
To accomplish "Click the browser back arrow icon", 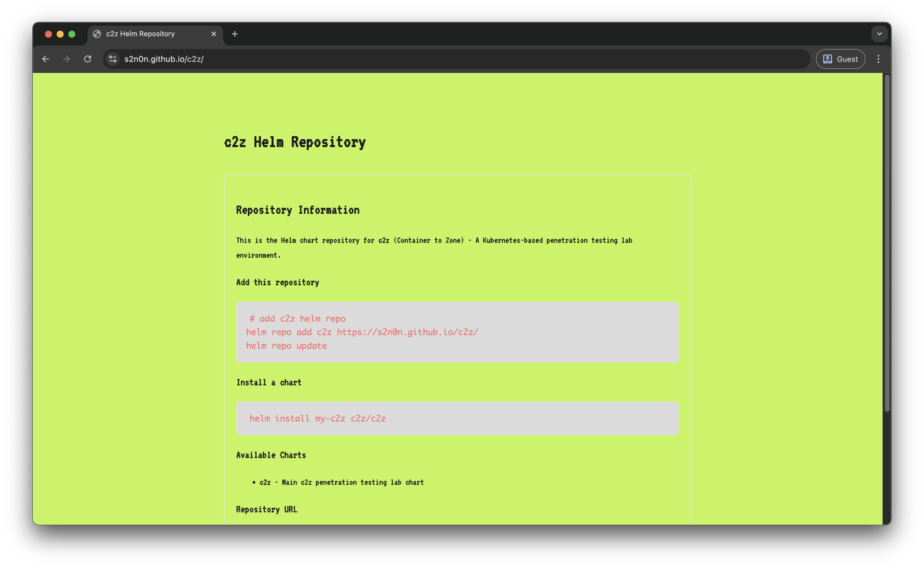I will pyautogui.click(x=46, y=59).
